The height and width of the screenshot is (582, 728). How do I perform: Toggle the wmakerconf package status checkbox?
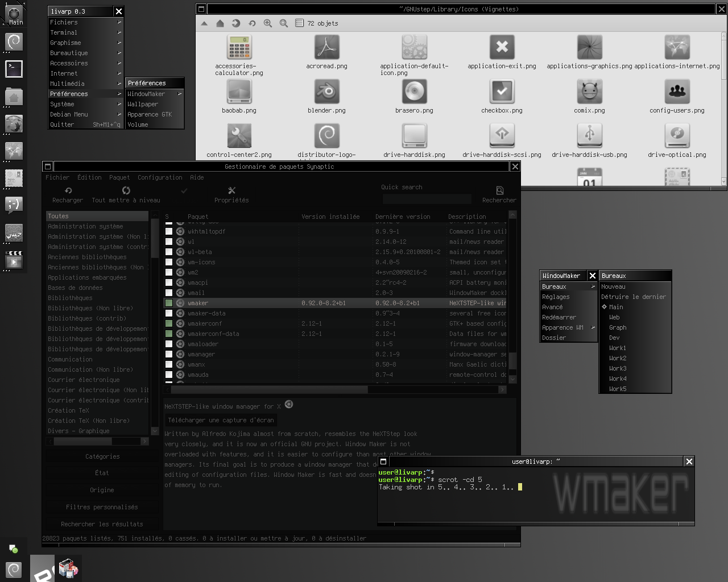point(169,323)
